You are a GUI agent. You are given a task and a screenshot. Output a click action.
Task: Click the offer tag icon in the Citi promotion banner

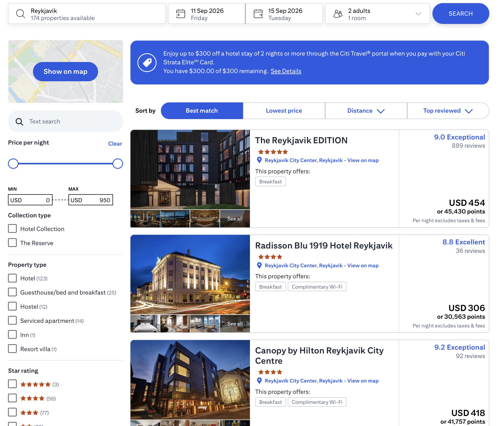[147, 63]
